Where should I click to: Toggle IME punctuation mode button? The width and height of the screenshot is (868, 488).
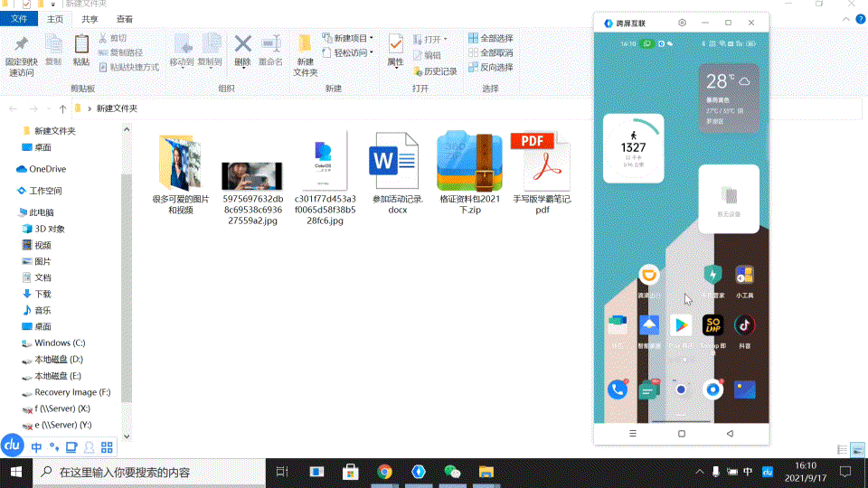(x=53, y=447)
